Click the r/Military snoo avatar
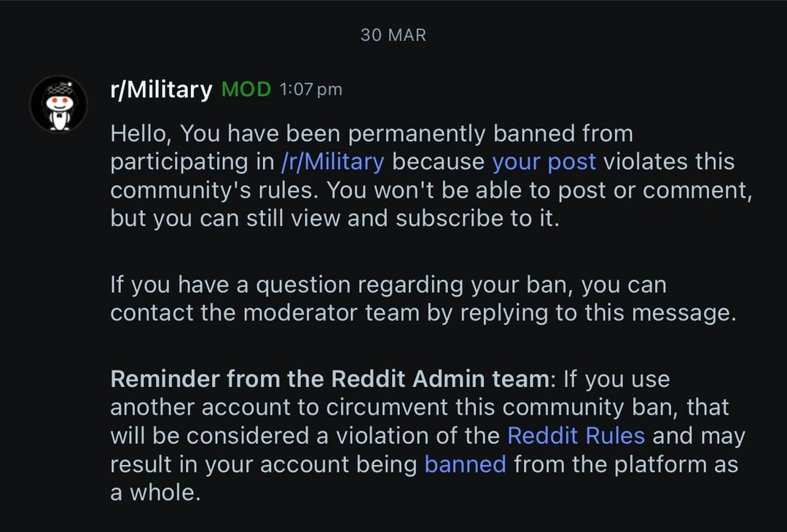The height and width of the screenshot is (532, 787). pos(58,104)
